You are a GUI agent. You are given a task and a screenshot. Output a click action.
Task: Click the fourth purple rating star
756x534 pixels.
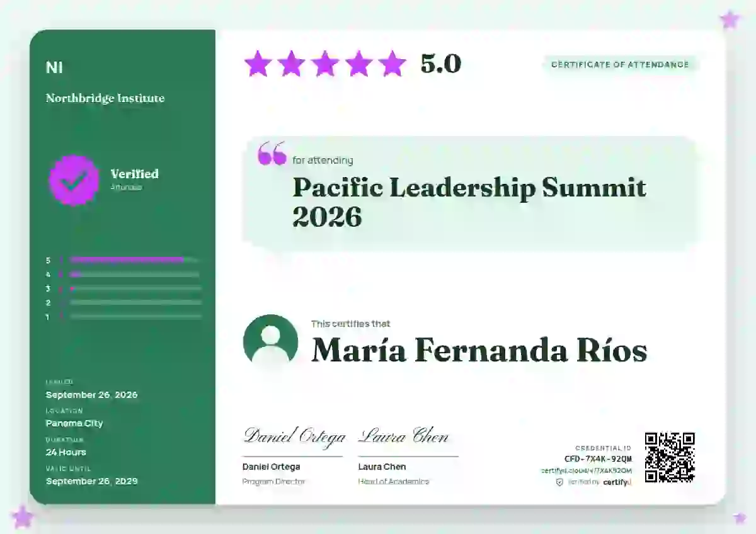coord(359,64)
